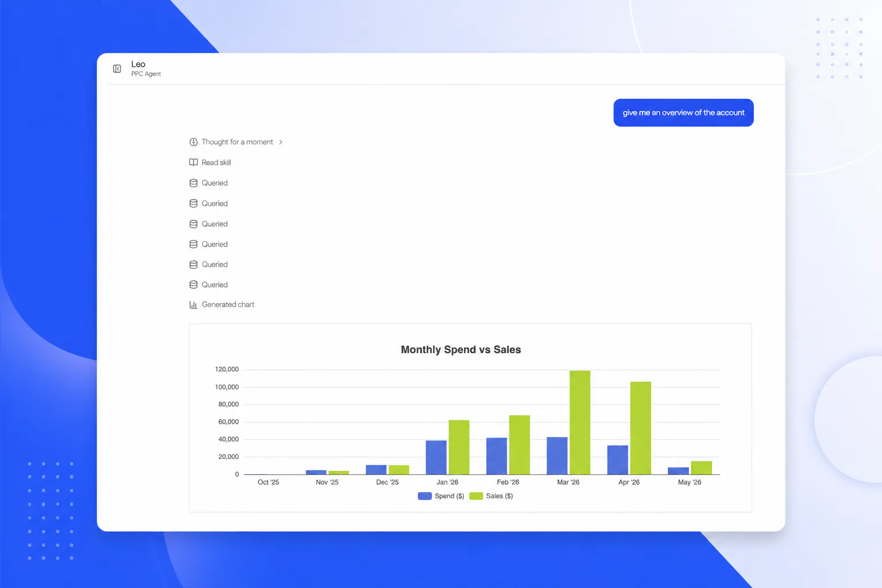This screenshot has width=882, height=588.
Task: Click the 120,000 y-axis value
Action: click(227, 369)
